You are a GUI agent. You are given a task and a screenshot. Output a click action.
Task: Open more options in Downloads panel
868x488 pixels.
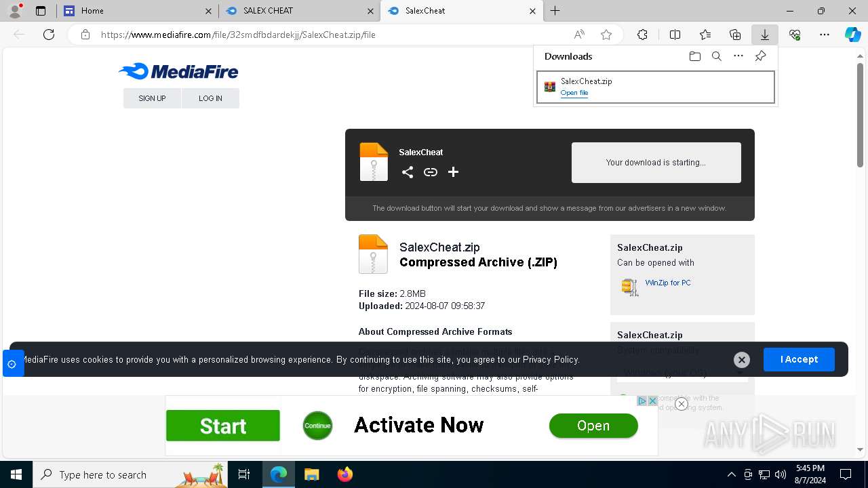click(738, 56)
